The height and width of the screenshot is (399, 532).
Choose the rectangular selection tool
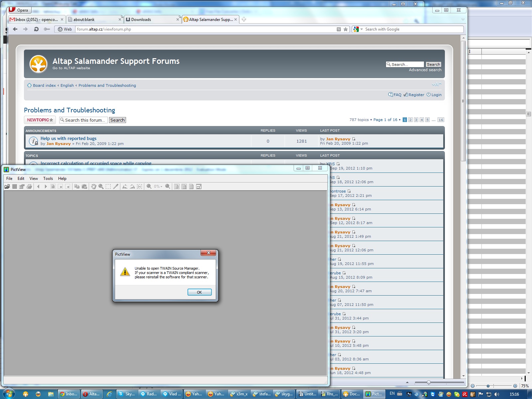tap(108, 187)
